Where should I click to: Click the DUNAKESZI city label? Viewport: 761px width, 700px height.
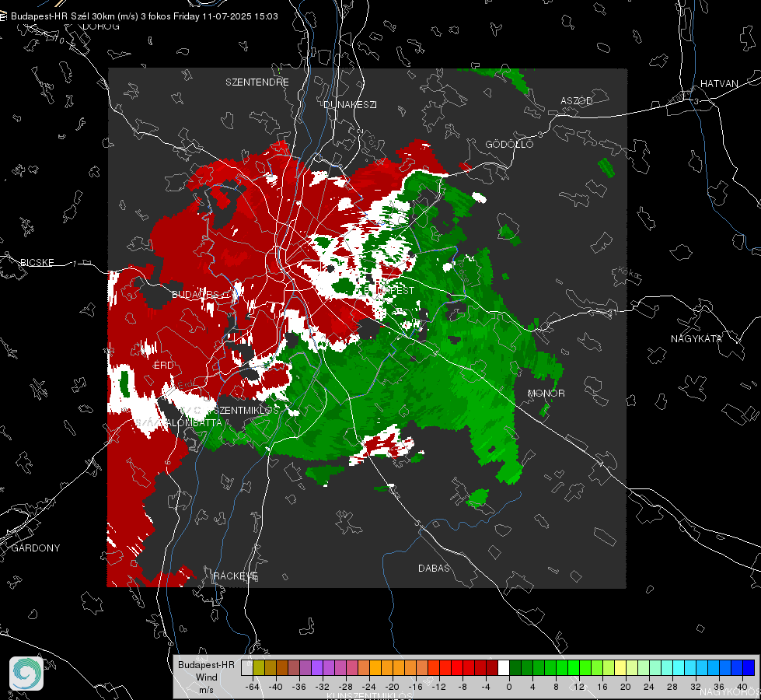pyautogui.click(x=350, y=104)
